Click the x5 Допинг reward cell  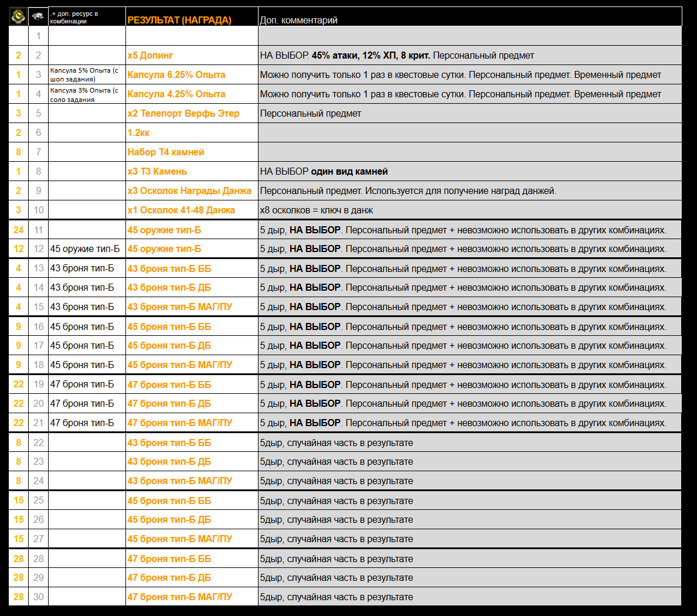tap(150, 55)
